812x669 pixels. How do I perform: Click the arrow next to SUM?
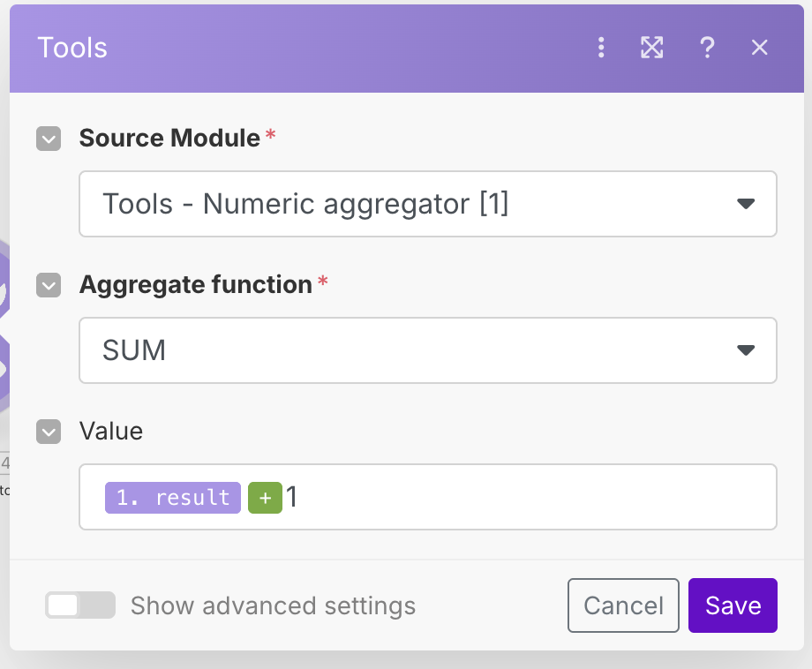[x=746, y=350]
